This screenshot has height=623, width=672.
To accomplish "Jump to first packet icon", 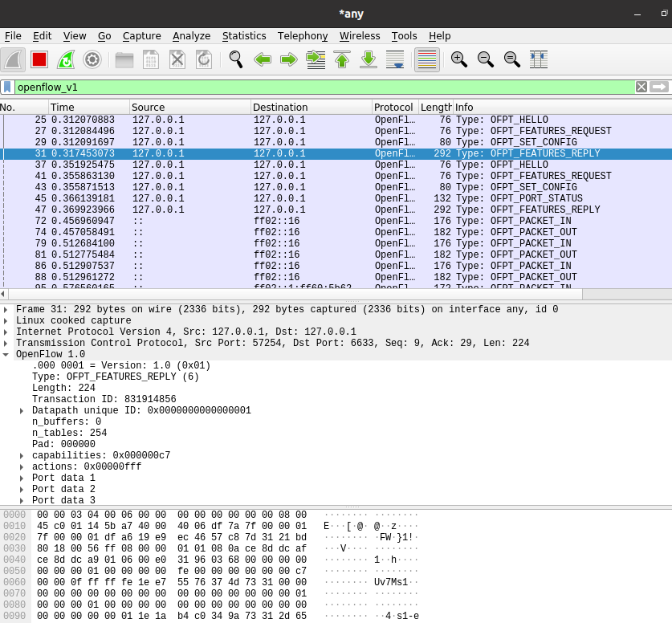I will point(342,59).
